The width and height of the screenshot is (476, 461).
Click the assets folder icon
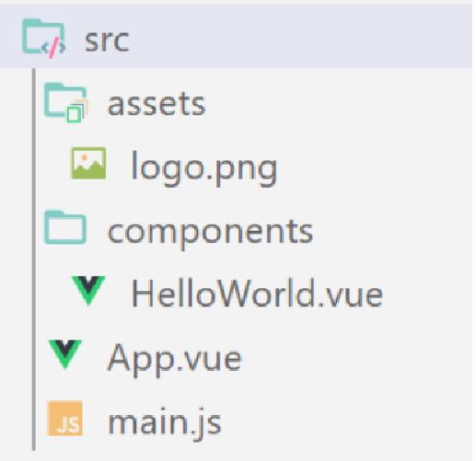(66, 102)
